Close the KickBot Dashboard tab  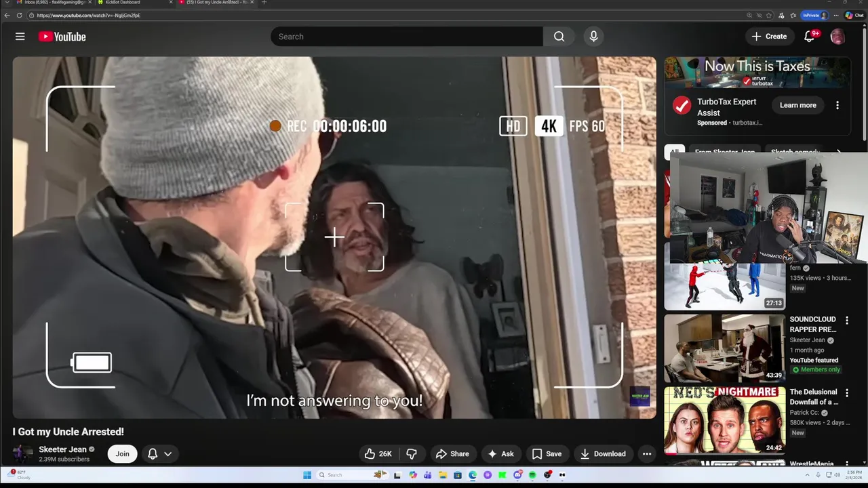(171, 3)
